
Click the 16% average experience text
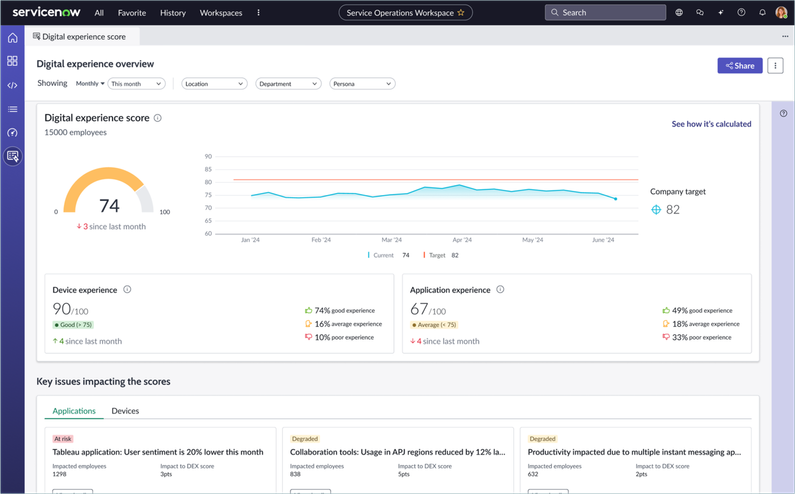click(x=348, y=324)
